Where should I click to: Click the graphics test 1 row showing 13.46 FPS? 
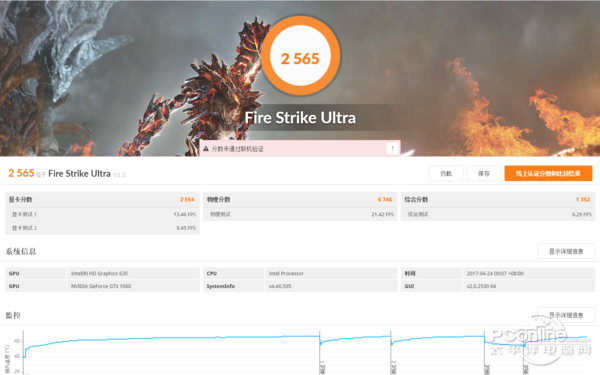pyautogui.click(x=102, y=214)
